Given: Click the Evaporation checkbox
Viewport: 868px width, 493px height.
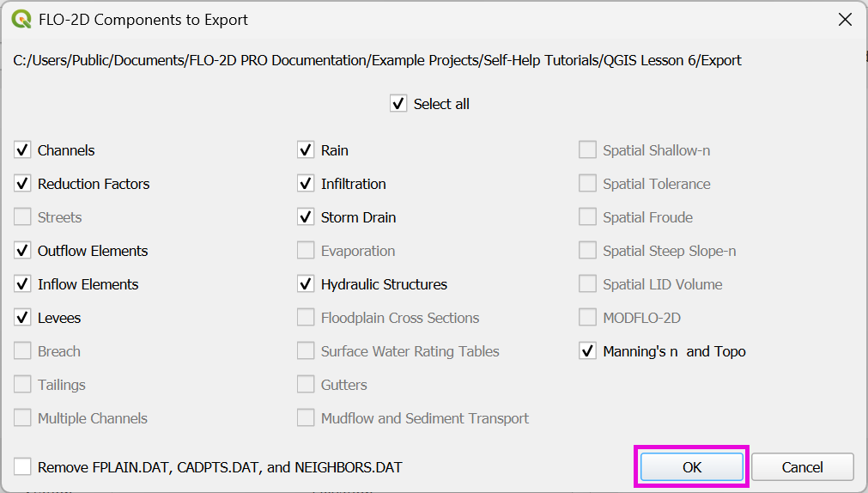Looking at the screenshot, I should tap(306, 251).
